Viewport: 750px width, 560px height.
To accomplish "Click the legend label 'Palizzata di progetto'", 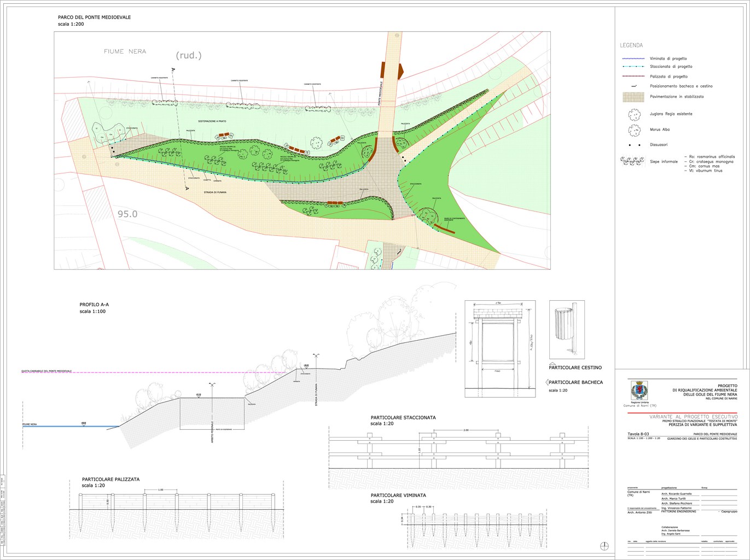I will coord(668,77).
